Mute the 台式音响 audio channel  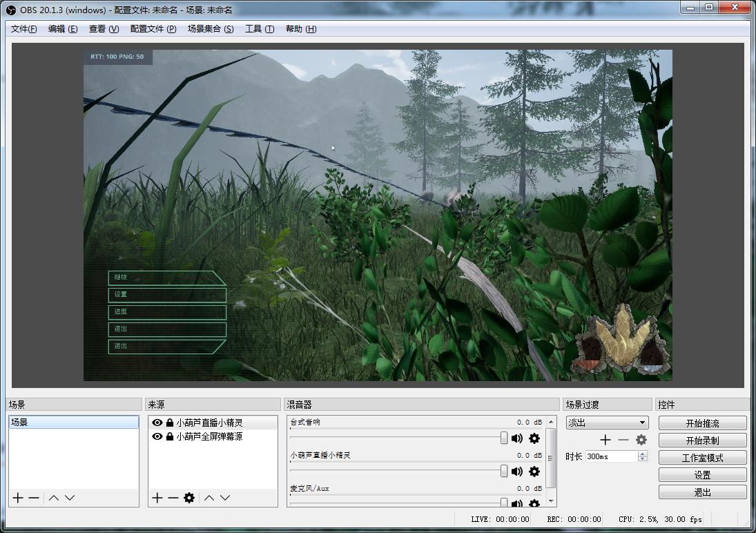pyautogui.click(x=517, y=438)
